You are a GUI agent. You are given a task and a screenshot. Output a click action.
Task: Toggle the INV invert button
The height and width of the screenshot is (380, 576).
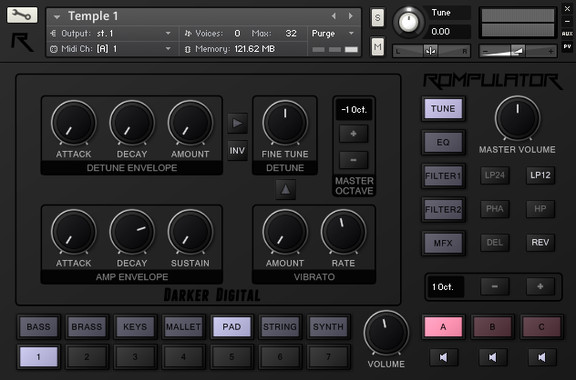coord(237,150)
